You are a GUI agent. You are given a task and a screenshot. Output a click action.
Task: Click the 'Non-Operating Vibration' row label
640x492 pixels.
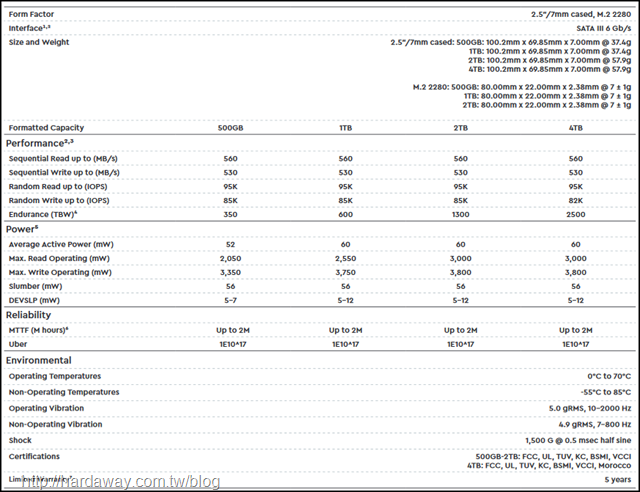point(56,424)
